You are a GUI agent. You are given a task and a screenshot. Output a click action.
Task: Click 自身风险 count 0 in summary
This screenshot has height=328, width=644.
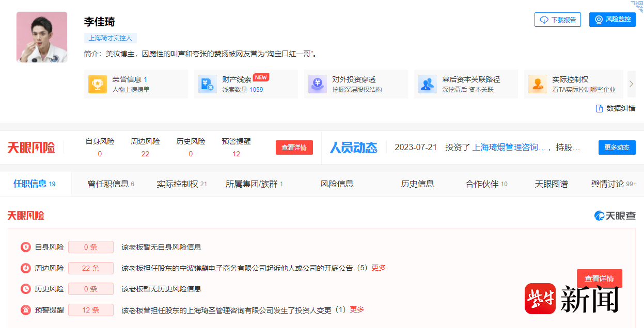100,154
